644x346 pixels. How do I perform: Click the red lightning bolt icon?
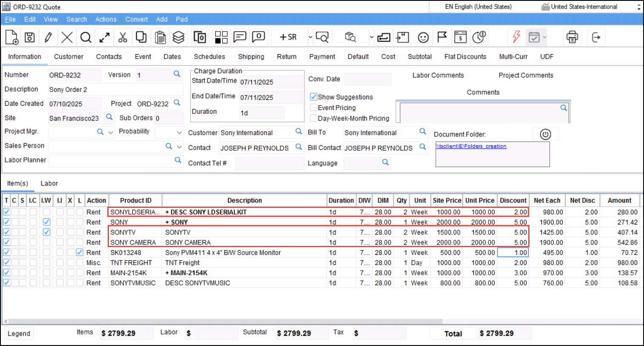[516, 37]
